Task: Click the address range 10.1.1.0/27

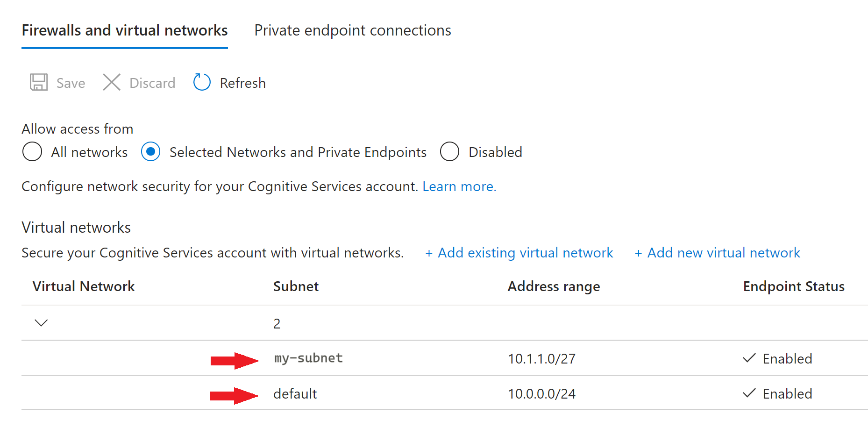Action: (x=541, y=358)
